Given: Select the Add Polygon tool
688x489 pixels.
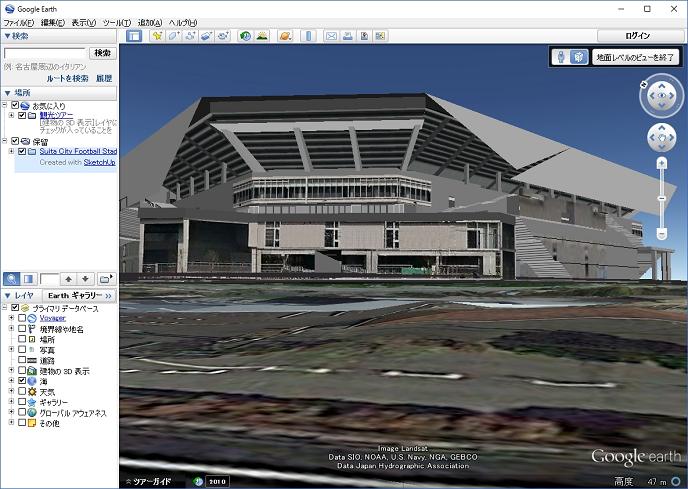Looking at the screenshot, I should [173, 36].
